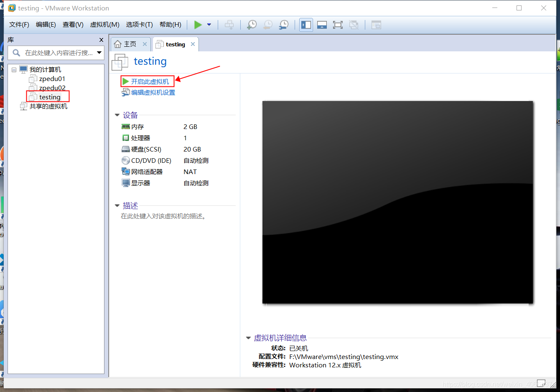This screenshot has height=392, width=560.
Task: Take a snapshot of this virtual machine
Action: pos(252,25)
